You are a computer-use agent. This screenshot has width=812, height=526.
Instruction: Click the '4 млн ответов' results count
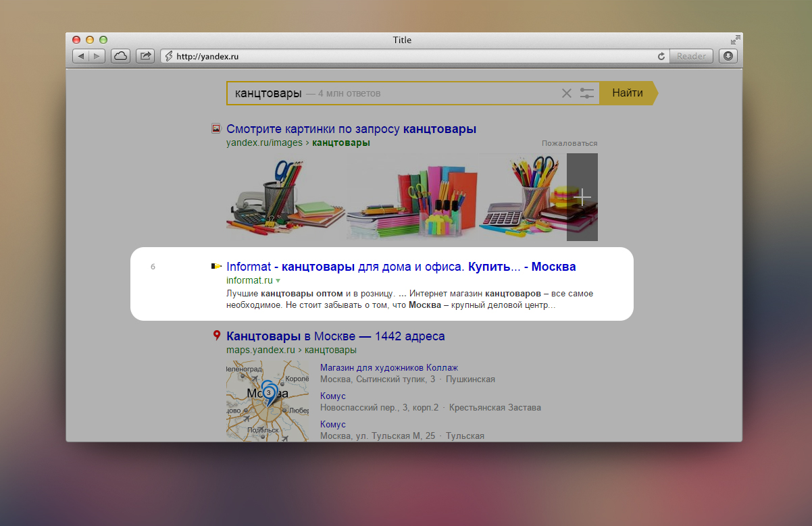point(349,93)
